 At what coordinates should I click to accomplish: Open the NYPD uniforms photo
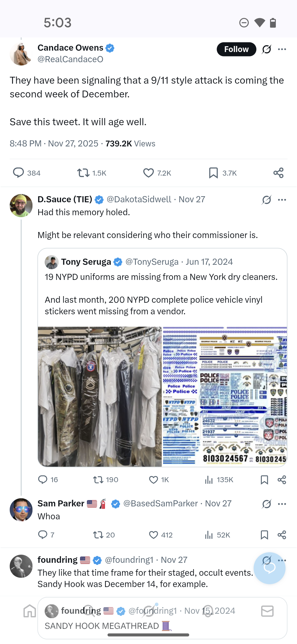(x=100, y=397)
